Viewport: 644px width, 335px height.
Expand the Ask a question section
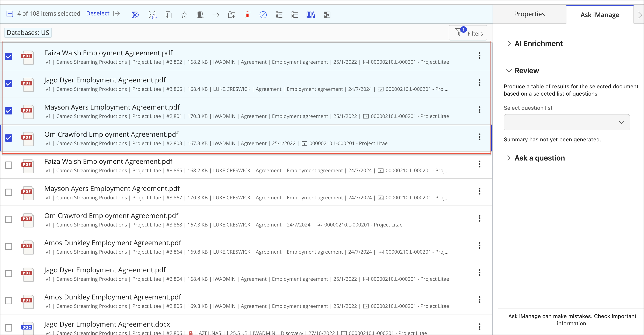click(509, 158)
